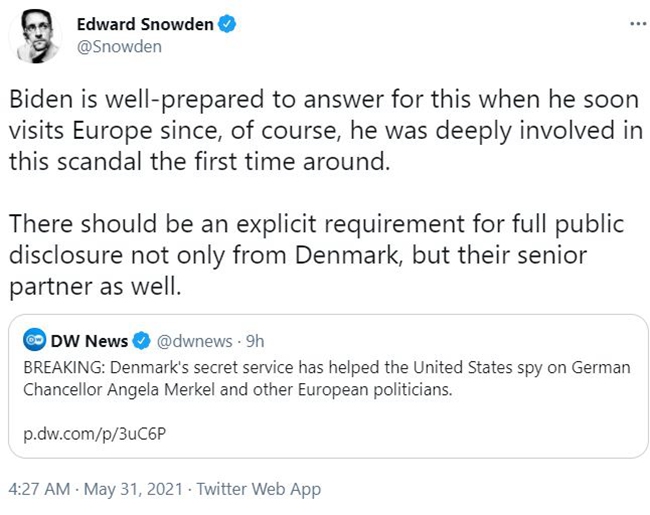Click Edward Snowden's profile avatar

point(37,36)
